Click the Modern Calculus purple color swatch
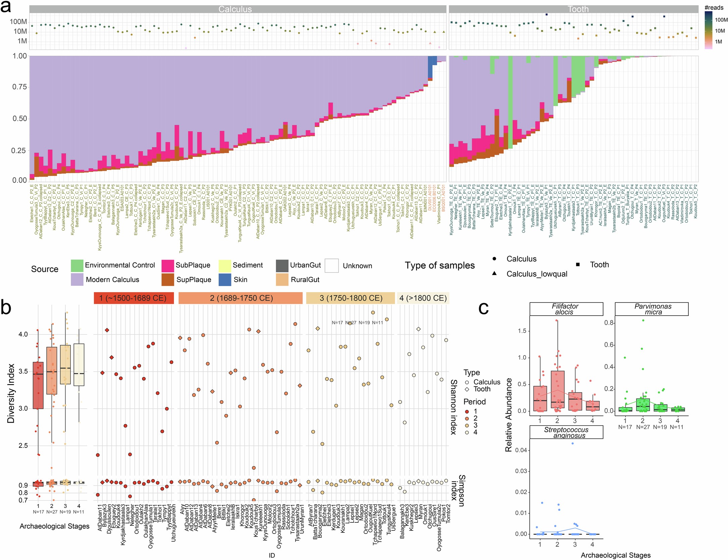The height and width of the screenshot is (560, 728). [77, 279]
